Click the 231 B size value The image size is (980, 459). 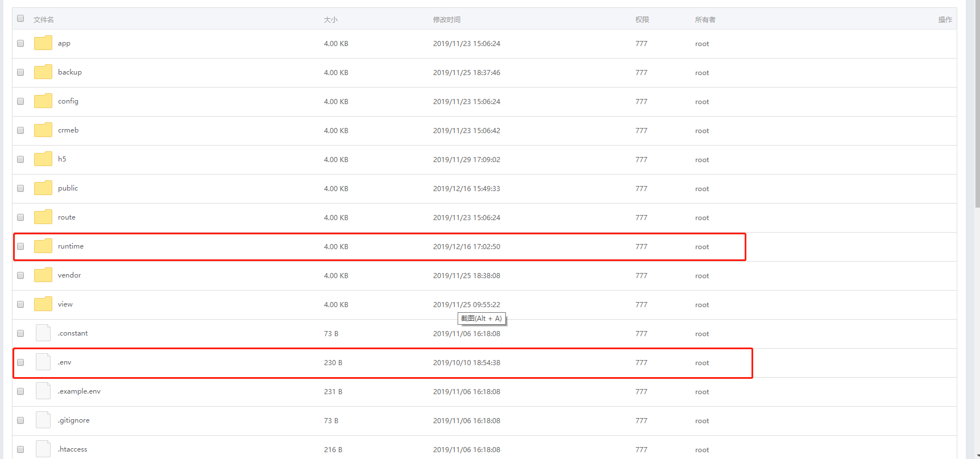coord(333,392)
